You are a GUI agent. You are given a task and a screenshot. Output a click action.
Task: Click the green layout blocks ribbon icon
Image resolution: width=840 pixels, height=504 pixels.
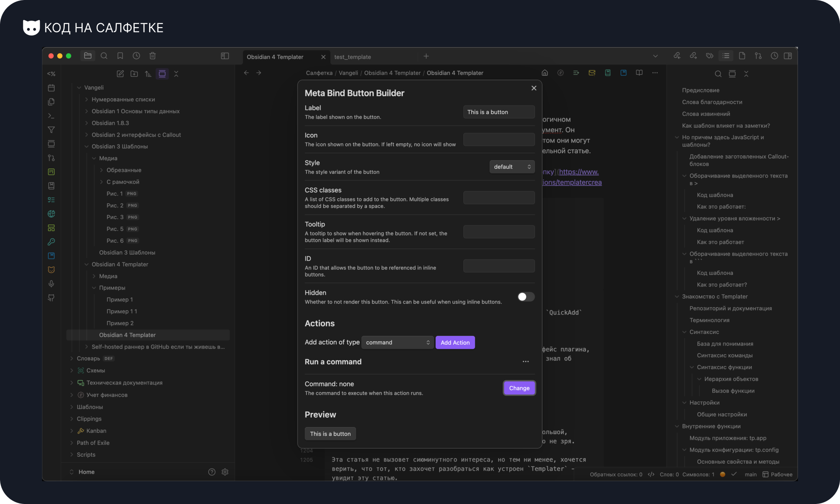click(51, 228)
